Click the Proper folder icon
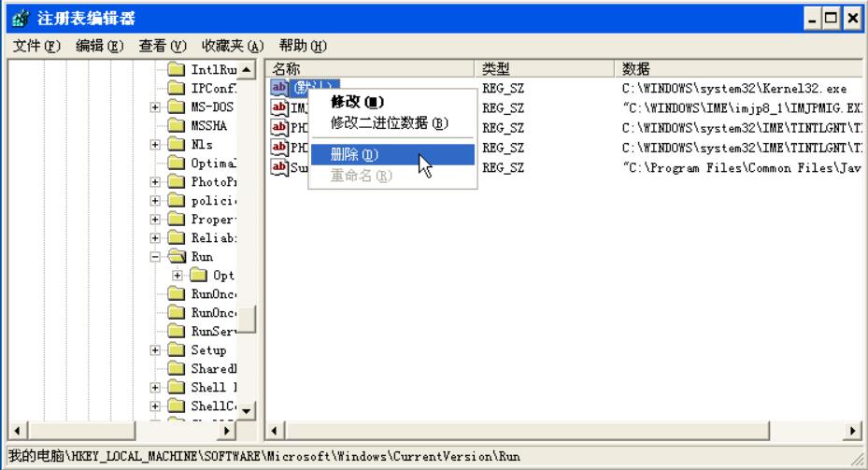The height and width of the screenshot is (470, 868). click(176, 219)
